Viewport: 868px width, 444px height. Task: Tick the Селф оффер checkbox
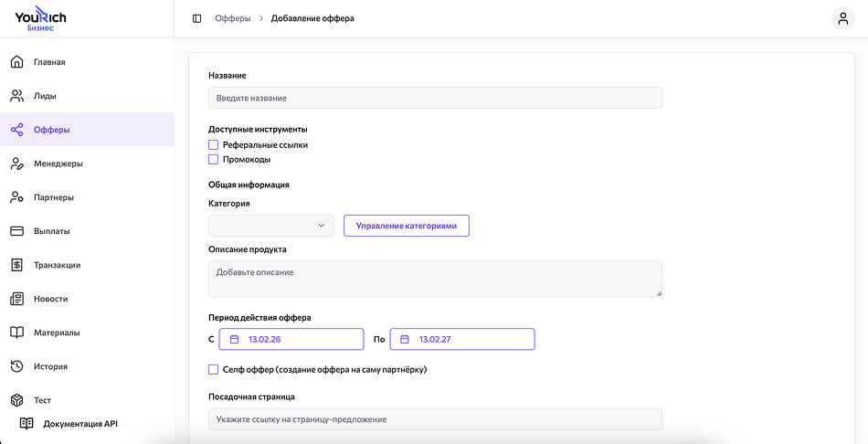213,369
